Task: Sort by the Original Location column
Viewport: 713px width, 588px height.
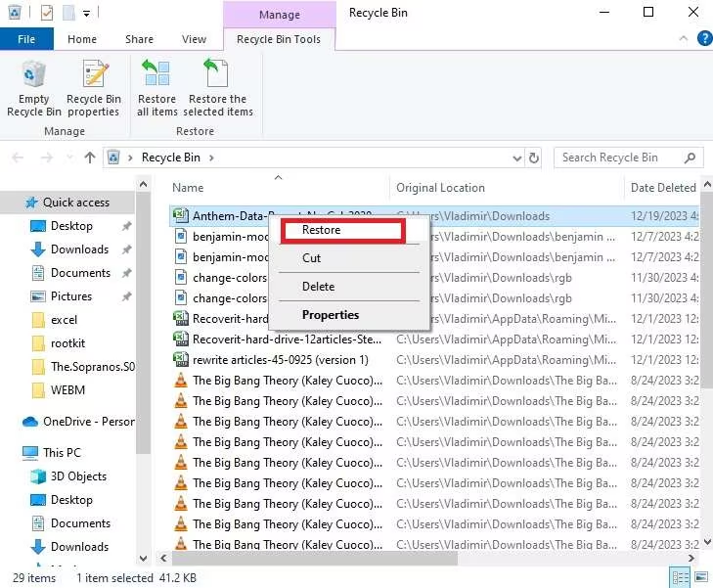Action: [440, 188]
